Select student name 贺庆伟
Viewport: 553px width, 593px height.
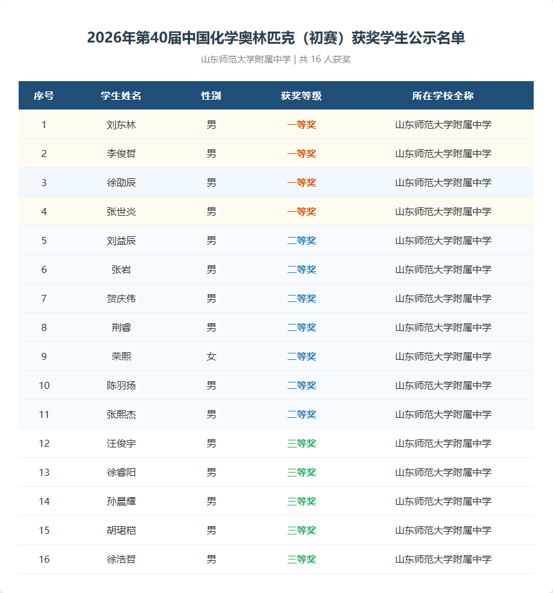[x=121, y=298]
